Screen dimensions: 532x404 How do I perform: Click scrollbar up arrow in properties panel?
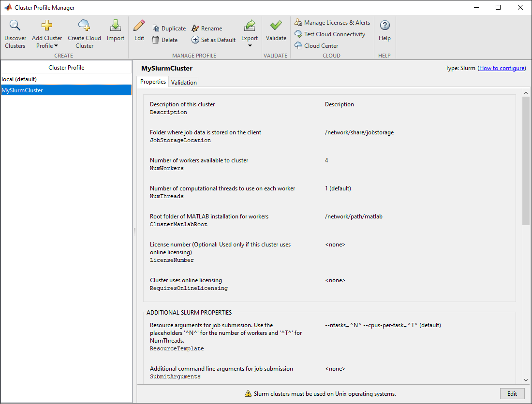(x=526, y=93)
